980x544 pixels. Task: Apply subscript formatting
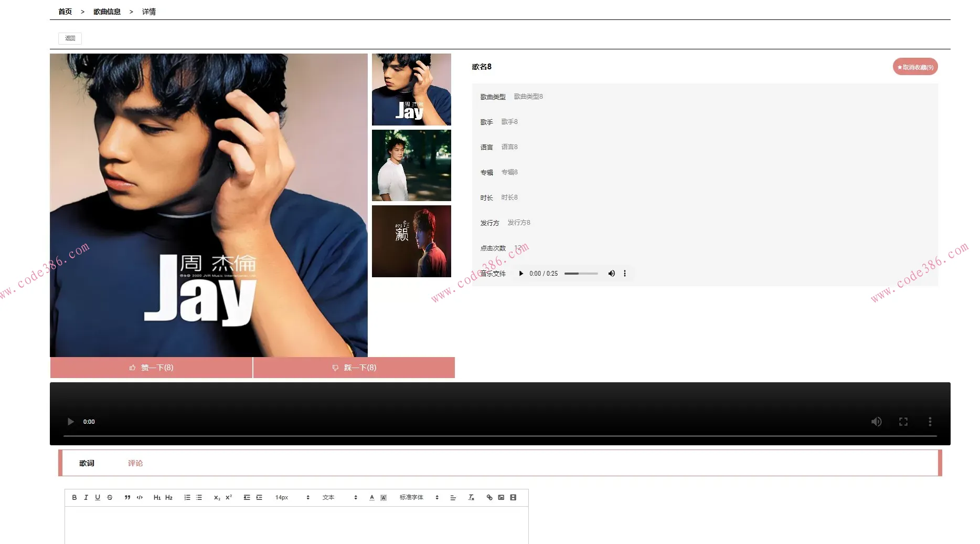click(217, 497)
